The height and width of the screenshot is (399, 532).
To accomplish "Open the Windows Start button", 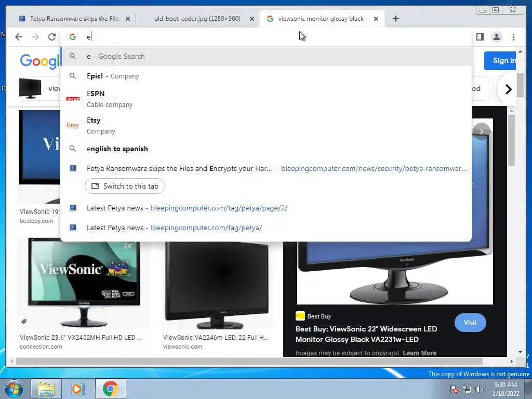I will pyautogui.click(x=14, y=389).
